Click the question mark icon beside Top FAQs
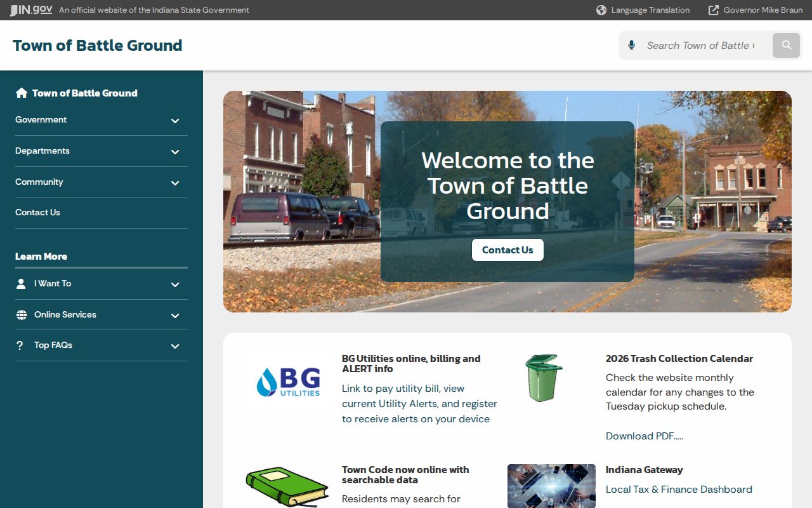 click(x=20, y=345)
